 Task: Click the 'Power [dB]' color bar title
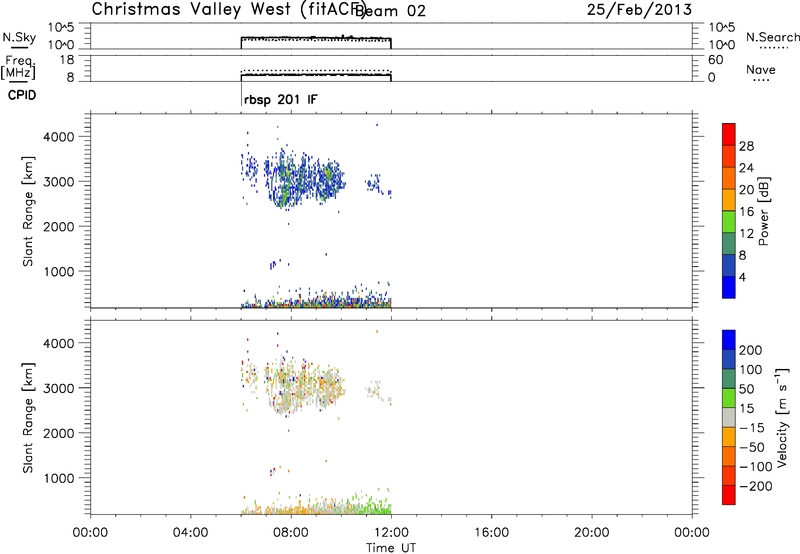763,211
